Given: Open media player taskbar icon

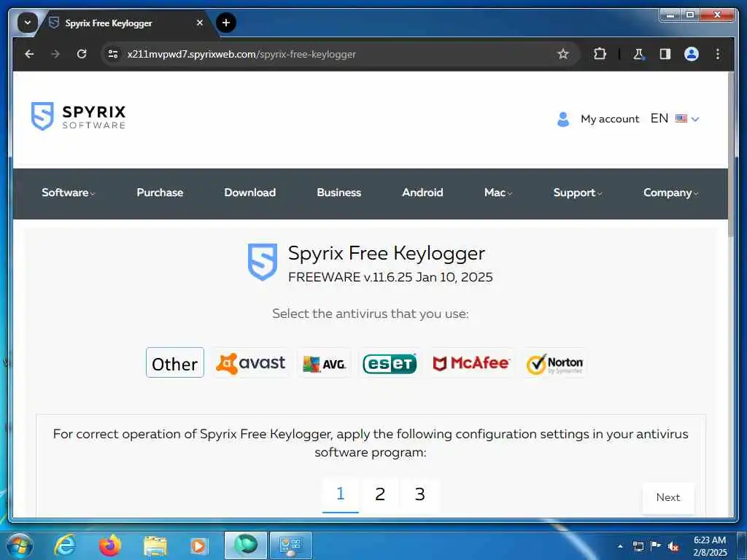Looking at the screenshot, I should click(x=198, y=545).
